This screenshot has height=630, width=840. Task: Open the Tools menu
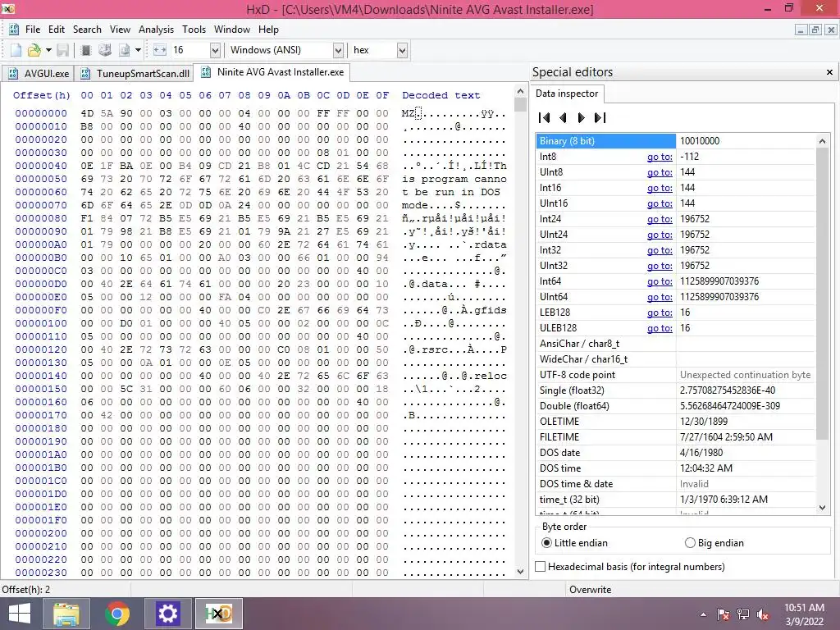194,30
